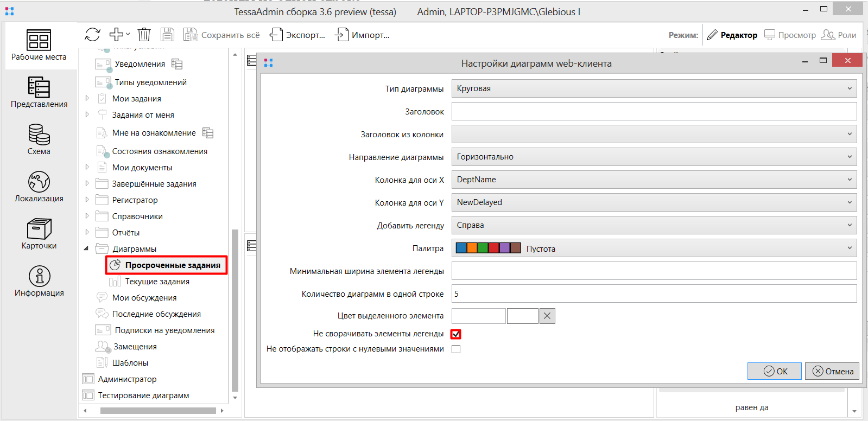Open the Информация section
This screenshot has width=868, height=421.
39,281
